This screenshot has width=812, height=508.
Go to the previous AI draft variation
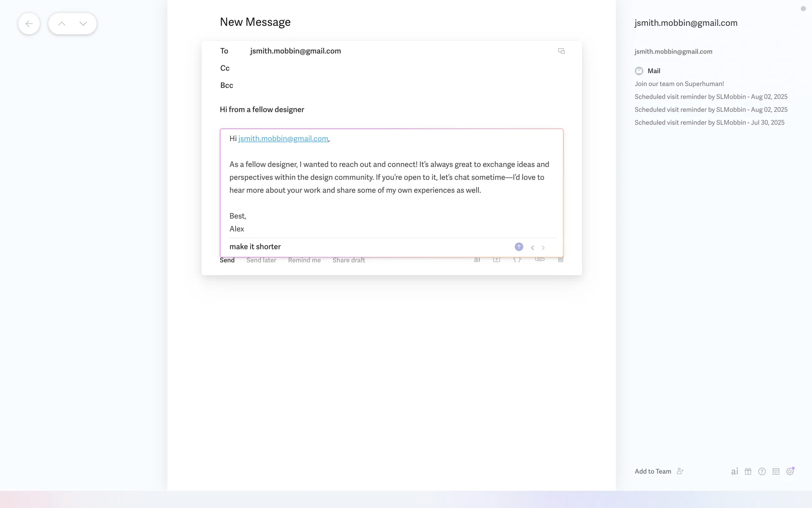click(x=532, y=248)
